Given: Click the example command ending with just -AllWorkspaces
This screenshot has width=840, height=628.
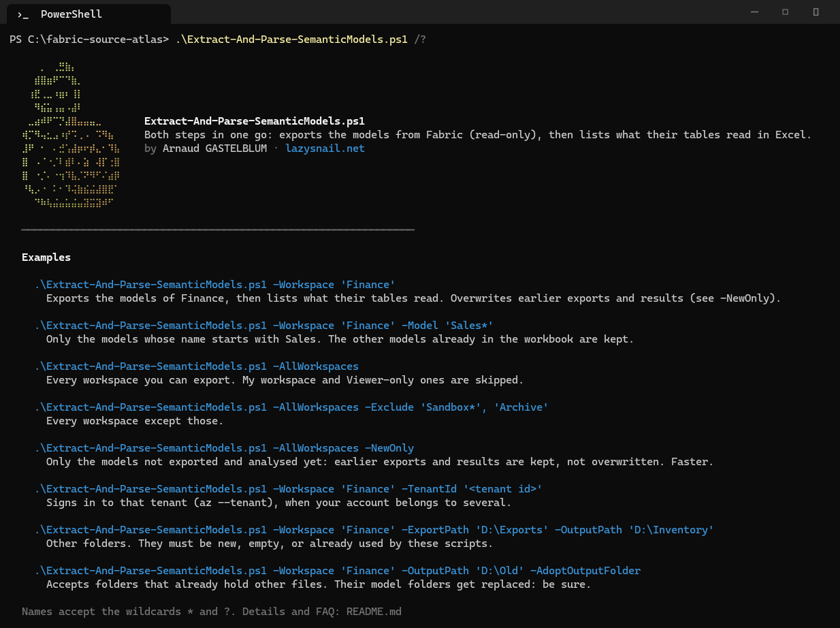Looking at the screenshot, I should pos(197,366).
